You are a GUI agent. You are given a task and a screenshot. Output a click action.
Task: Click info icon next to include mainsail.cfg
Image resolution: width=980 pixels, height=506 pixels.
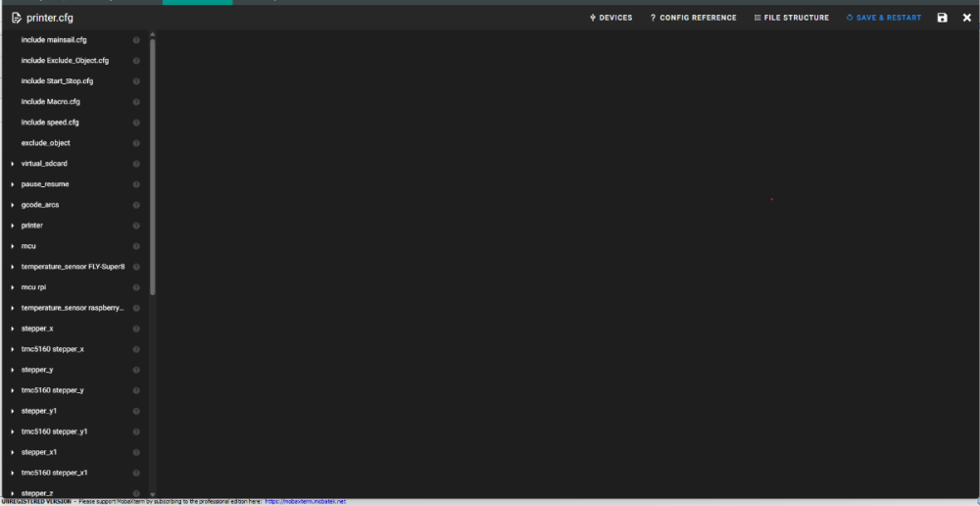(136, 40)
